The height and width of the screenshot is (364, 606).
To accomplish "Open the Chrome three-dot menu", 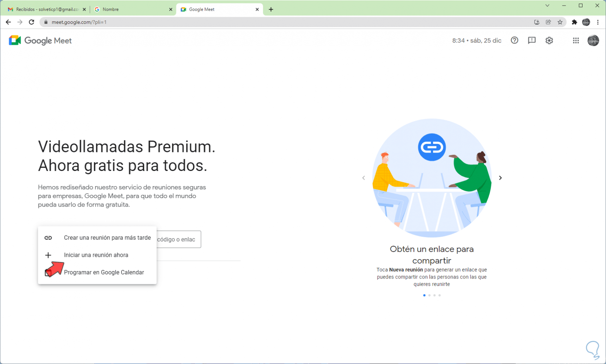I will (x=598, y=22).
